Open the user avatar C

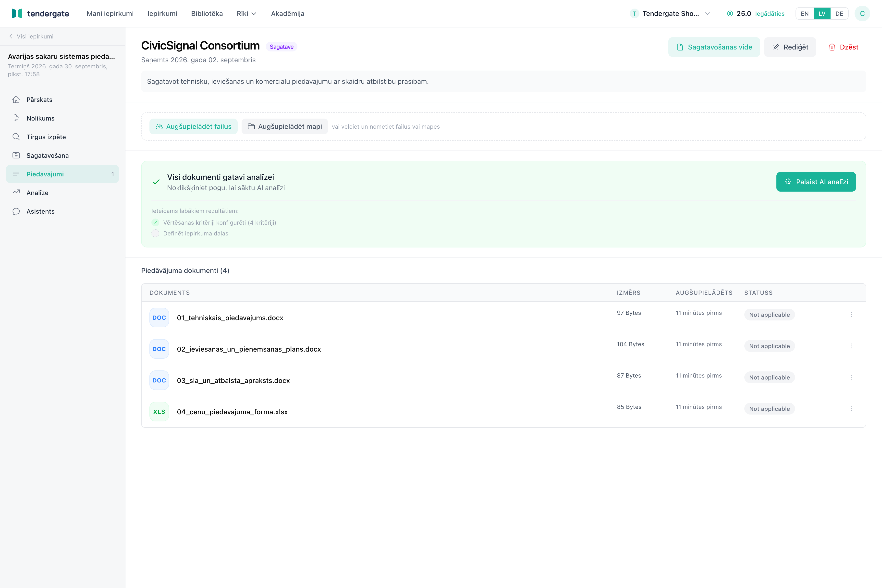coord(862,13)
